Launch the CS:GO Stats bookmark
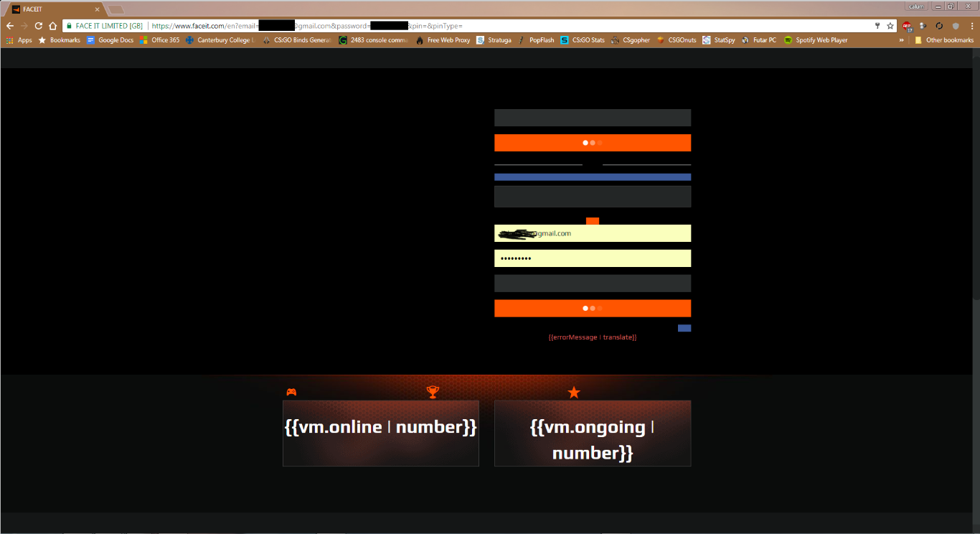Screen dimensions: 980x534 click(583, 40)
